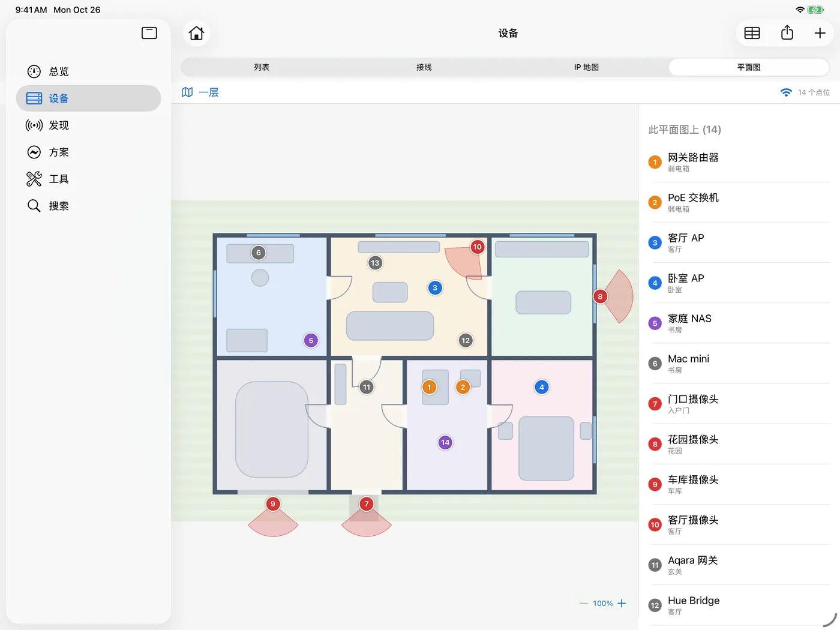Tap blue marker 4 in bedroom
840x630 pixels.
pos(542,387)
